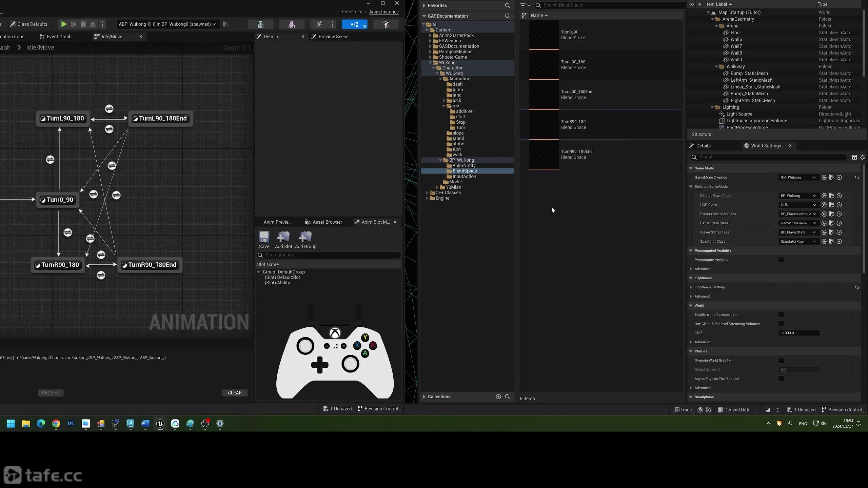Open Derived Data status menu
Screen dimensions: 868x488
coord(734,410)
